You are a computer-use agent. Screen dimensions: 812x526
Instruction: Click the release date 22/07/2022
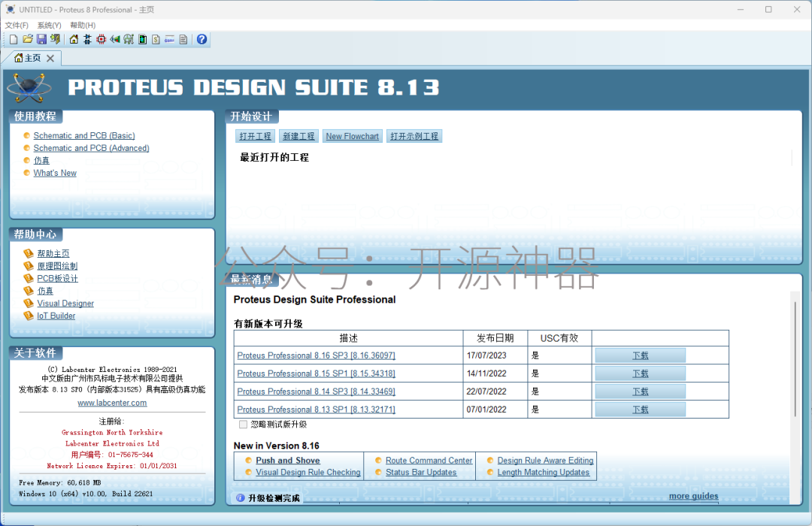(486, 391)
